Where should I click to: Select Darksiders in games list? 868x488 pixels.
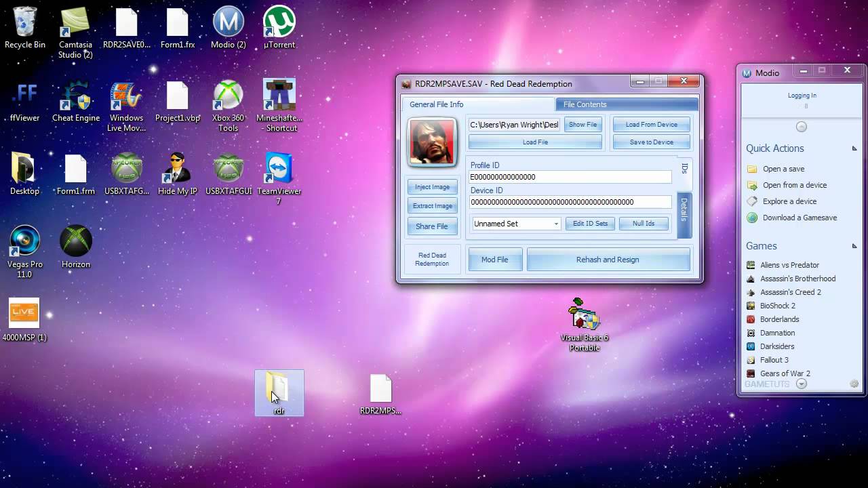(770, 346)
